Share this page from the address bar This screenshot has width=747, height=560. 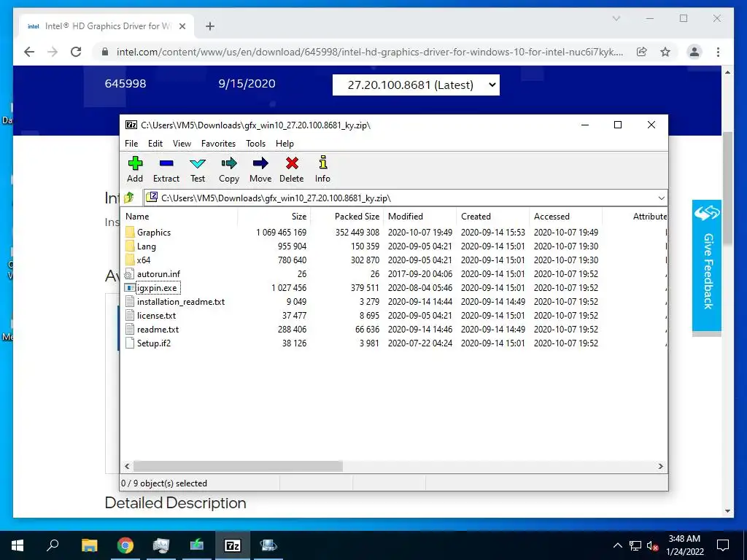pyautogui.click(x=642, y=52)
